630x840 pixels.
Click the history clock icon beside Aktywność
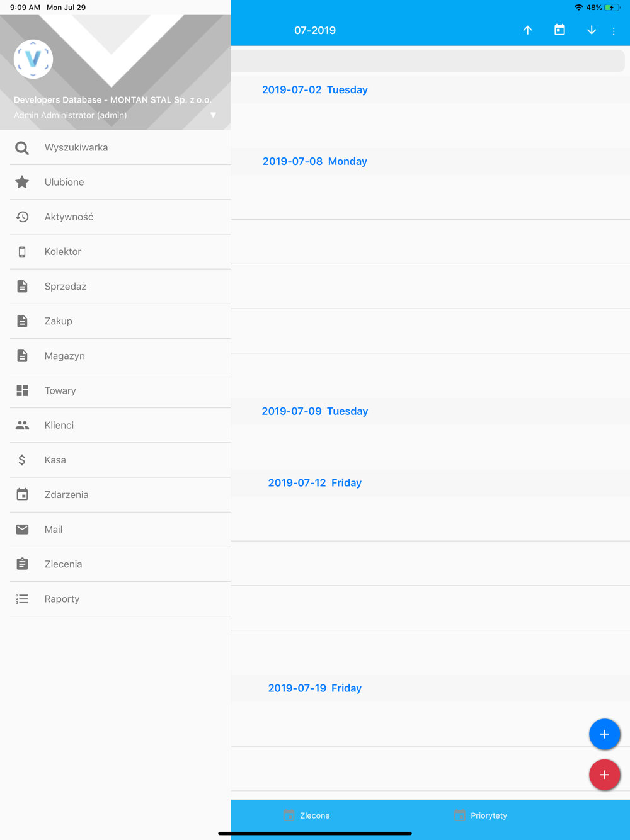tap(22, 217)
